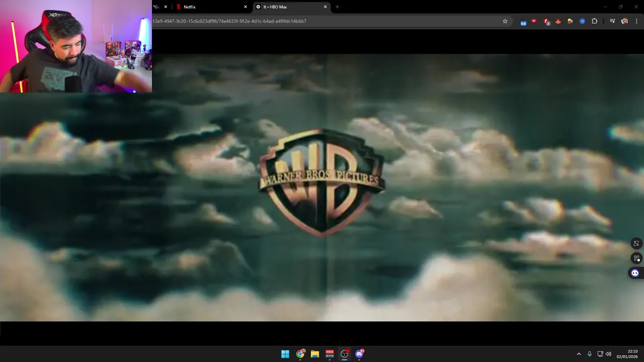Click the orange fox-face extension icon
The image size is (644, 362).
click(558, 21)
